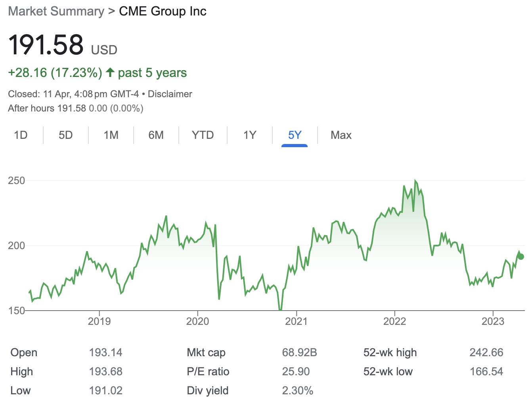Click the 2023 label on the time axis
This screenshot has width=532, height=407.
[x=493, y=321]
